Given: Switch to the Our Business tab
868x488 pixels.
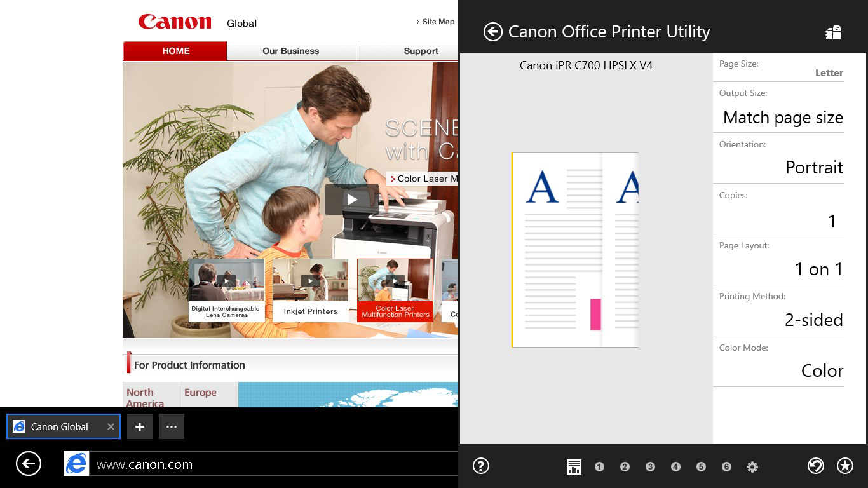Looking at the screenshot, I should pyautogui.click(x=290, y=51).
